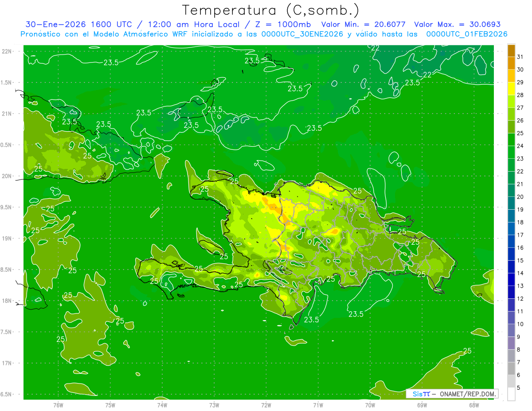The width and height of the screenshot is (532, 411).
Task: Click the 71W longitude axis label
Action: tap(318, 405)
